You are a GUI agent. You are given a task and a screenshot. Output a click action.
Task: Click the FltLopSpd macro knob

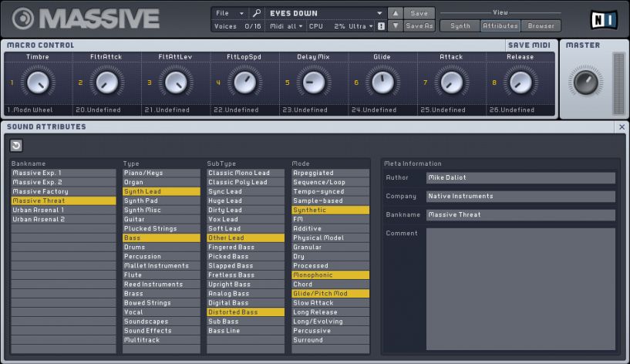[x=244, y=83]
